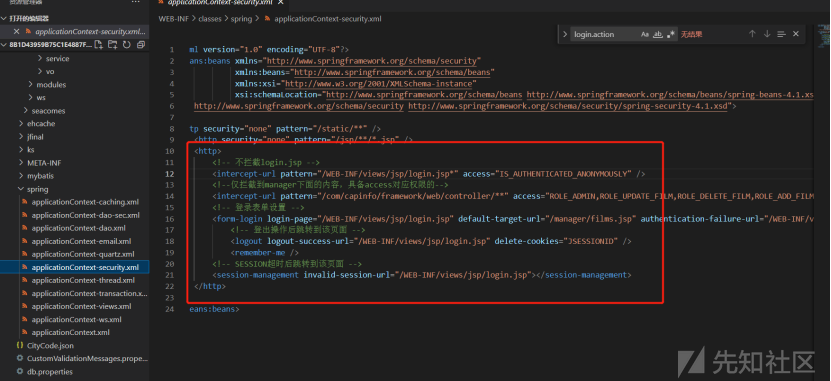Viewport: 831px width, 381px height.
Task: Open CityCode.json from the tree
Action: 50,345
